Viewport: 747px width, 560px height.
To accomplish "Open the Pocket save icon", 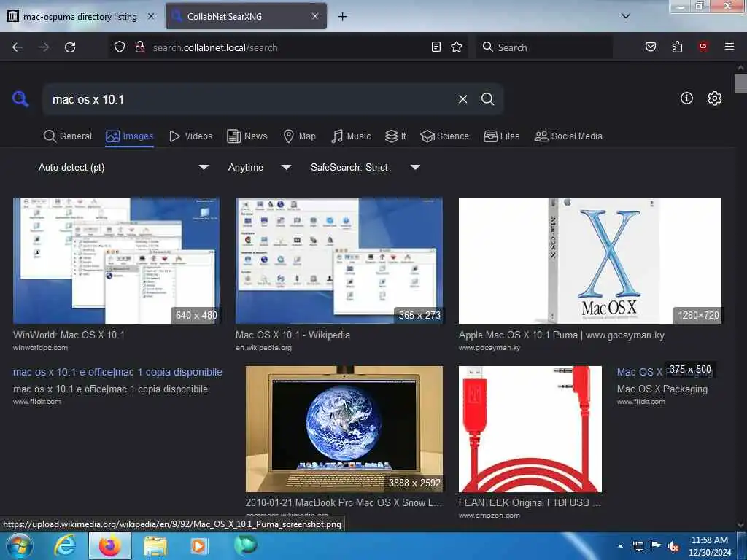I will [650, 47].
